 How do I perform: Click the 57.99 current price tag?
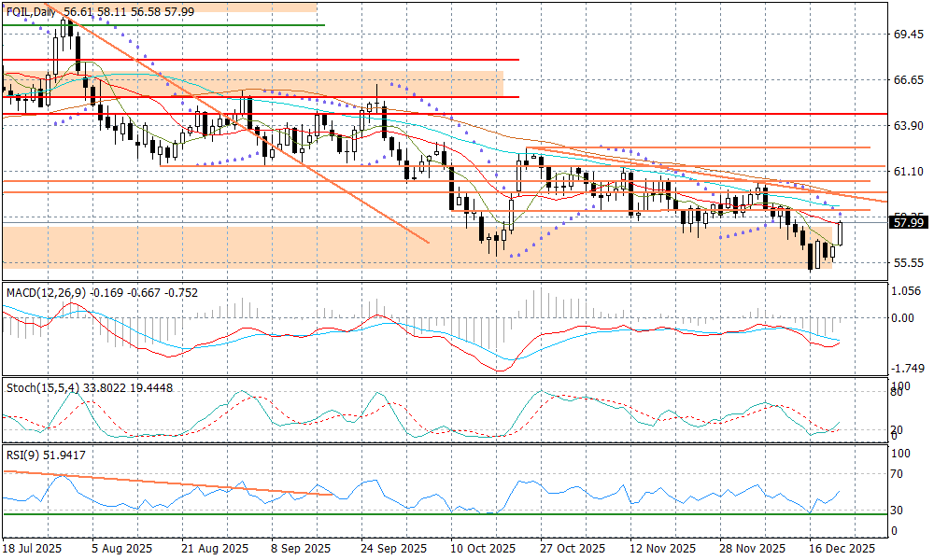(908, 222)
